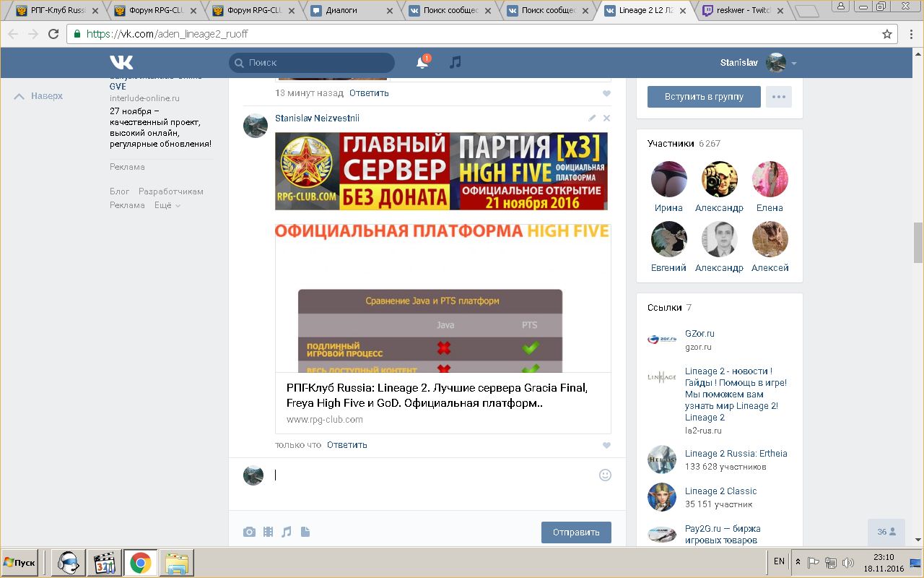Open the file explorer folder on taskbar

[x=177, y=562]
